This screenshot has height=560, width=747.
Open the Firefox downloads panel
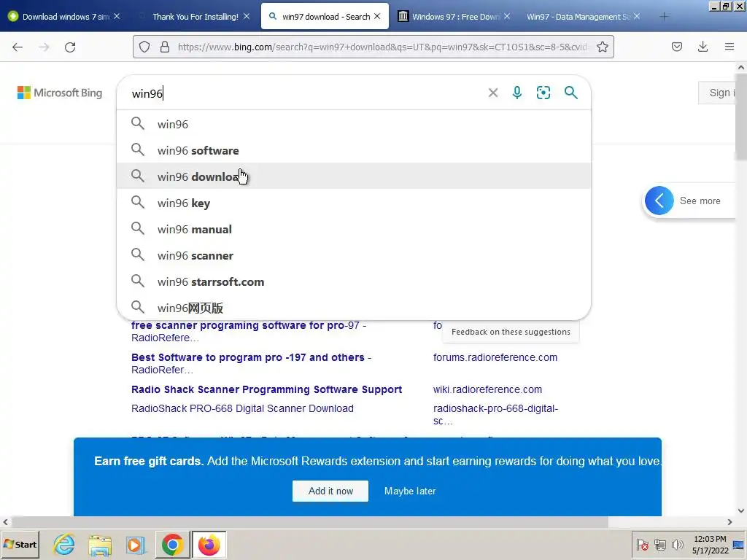point(703,47)
